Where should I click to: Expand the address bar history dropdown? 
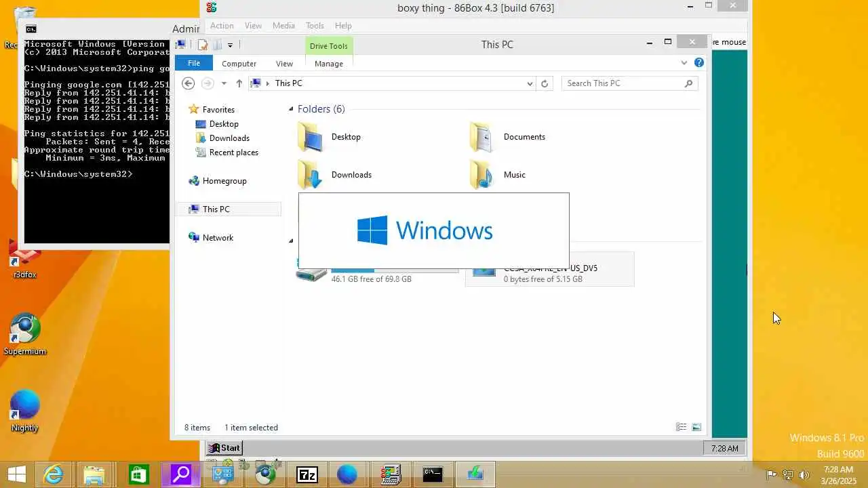pos(530,83)
